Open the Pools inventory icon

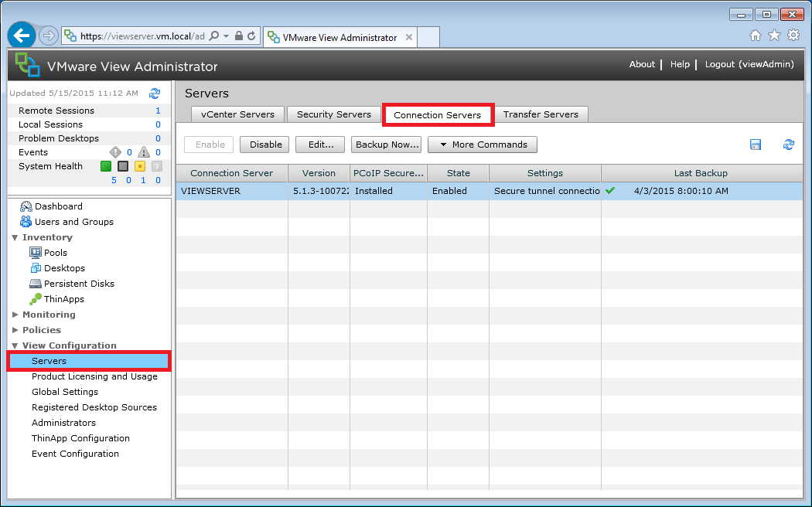pos(36,253)
